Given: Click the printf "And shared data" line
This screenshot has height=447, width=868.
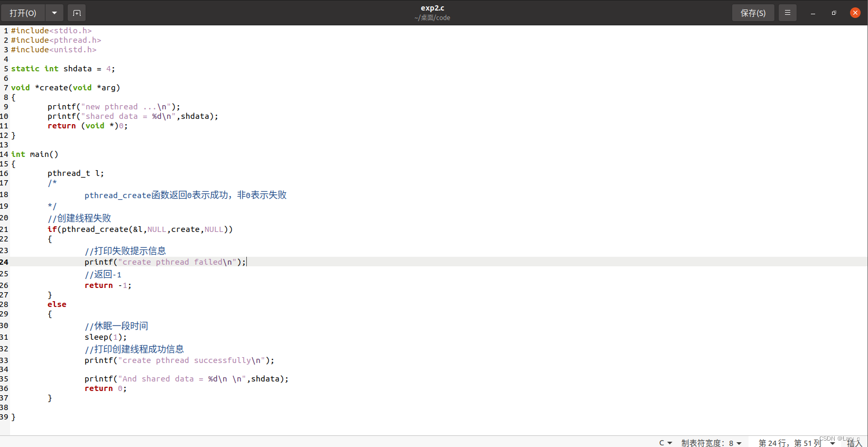Looking at the screenshot, I should (187, 379).
